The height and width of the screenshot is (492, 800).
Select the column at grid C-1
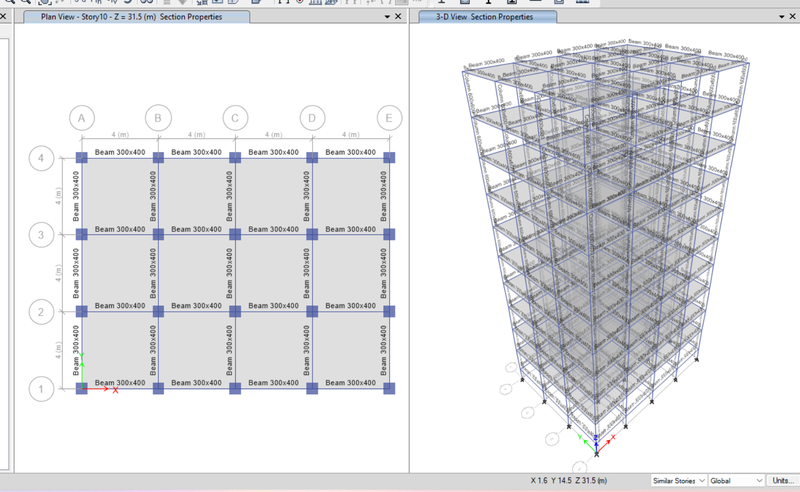point(235,388)
